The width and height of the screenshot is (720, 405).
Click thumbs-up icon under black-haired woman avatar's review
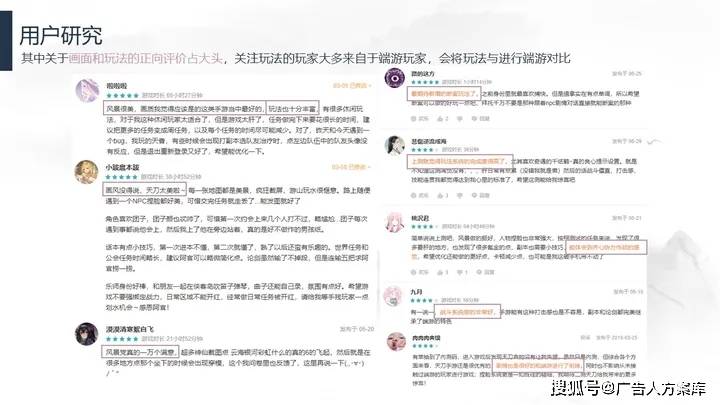pyautogui.click(x=442, y=195)
